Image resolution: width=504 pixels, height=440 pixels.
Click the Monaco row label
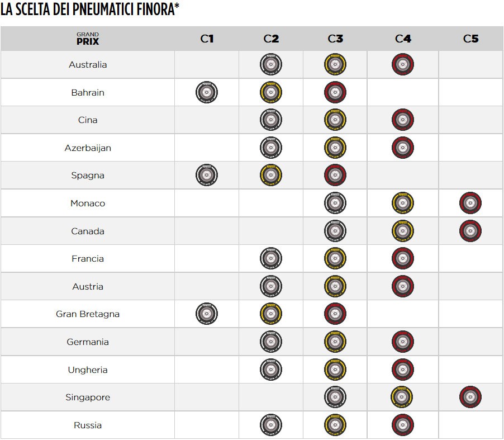[x=88, y=203]
